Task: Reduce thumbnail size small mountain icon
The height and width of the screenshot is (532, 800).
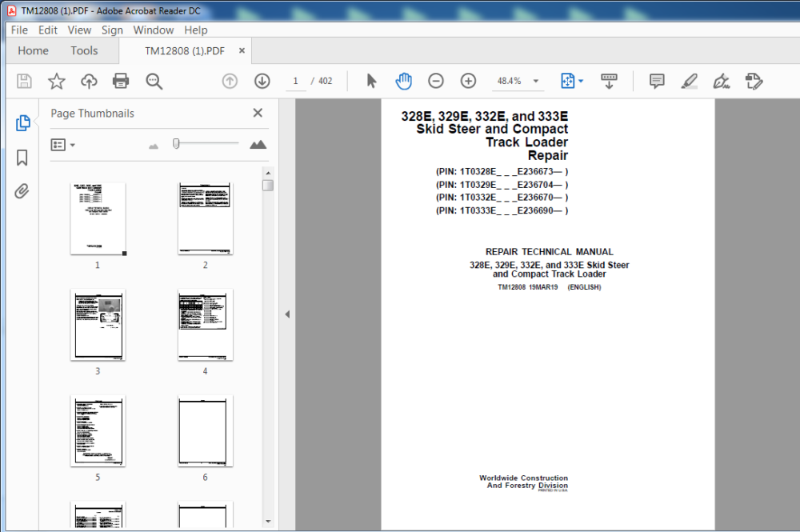Action: pos(154,146)
